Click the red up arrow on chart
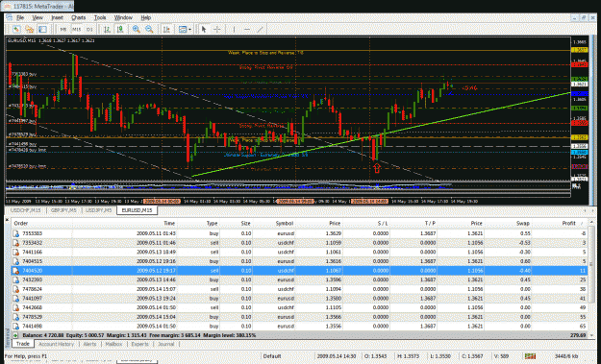This screenshot has width=601, height=364. click(377, 168)
